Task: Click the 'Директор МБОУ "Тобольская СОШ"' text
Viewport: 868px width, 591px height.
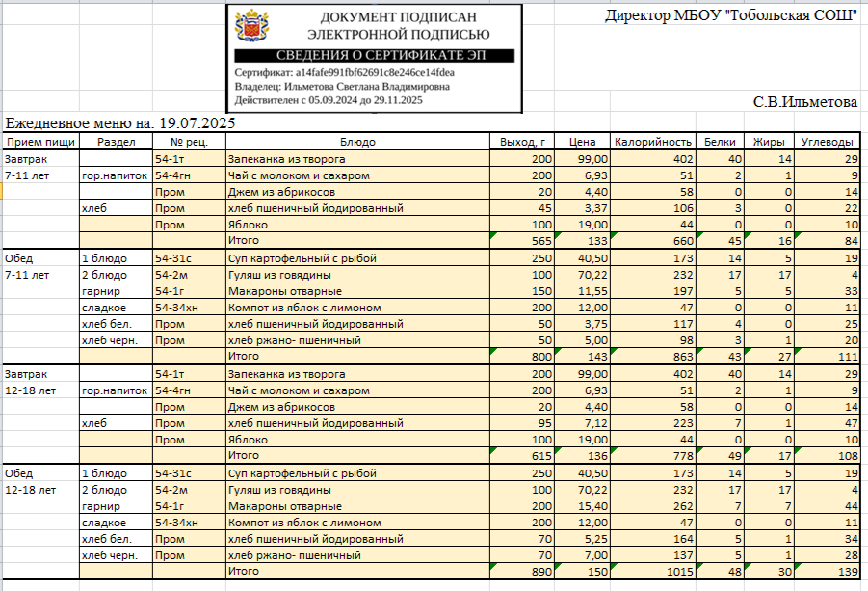Action: coord(730,15)
